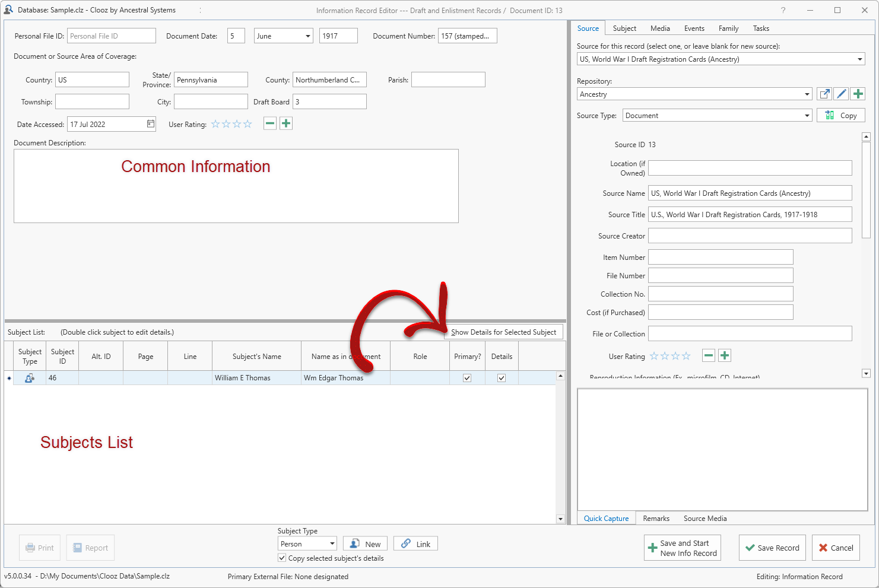Uncheck Copy selected subject's details

(x=282, y=558)
